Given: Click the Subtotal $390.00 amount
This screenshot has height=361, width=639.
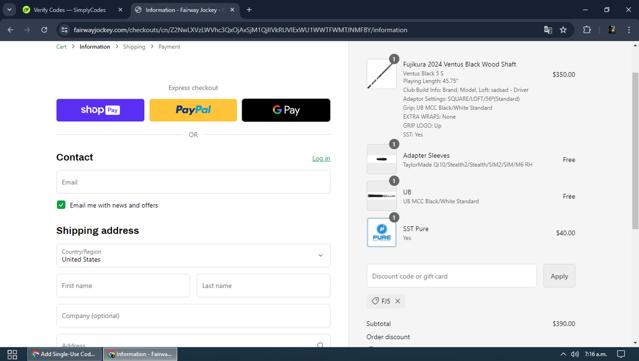Looking at the screenshot, I should (x=564, y=324).
